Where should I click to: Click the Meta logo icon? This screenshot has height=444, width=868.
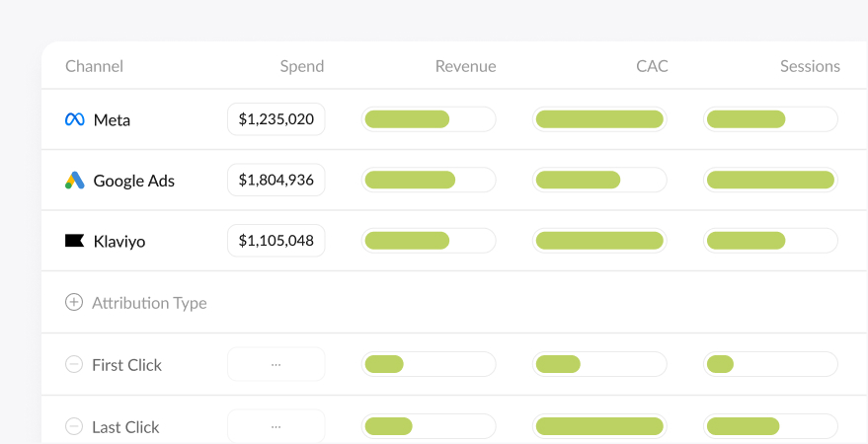tap(75, 119)
